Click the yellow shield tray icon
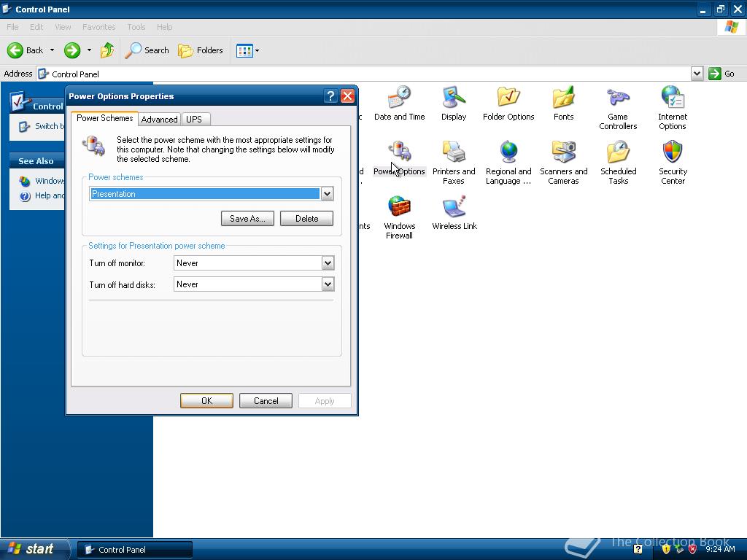This screenshot has height=560, width=747. point(665,549)
